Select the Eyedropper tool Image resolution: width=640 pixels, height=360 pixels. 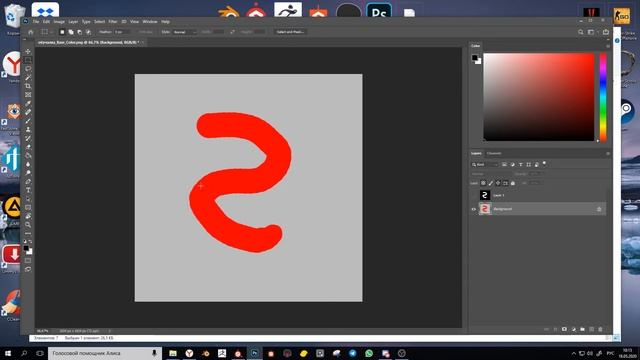coord(28,103)
